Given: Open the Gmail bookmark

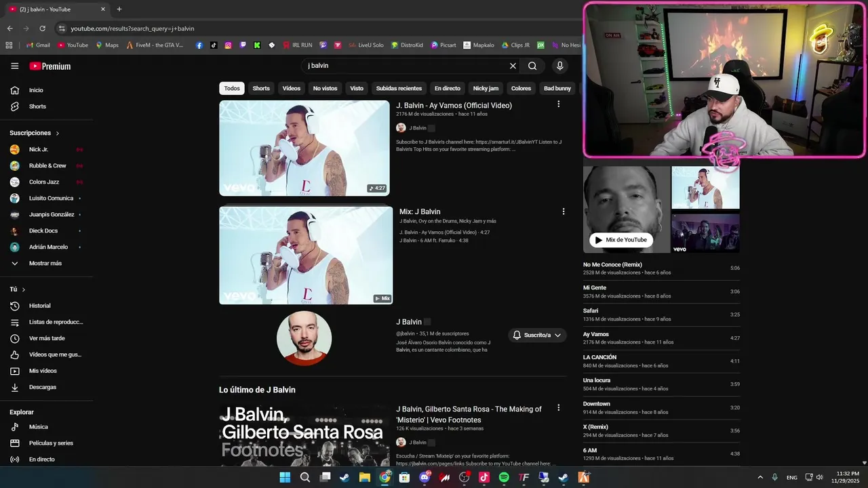Looking at the screenshot, I should pos(38,45).
